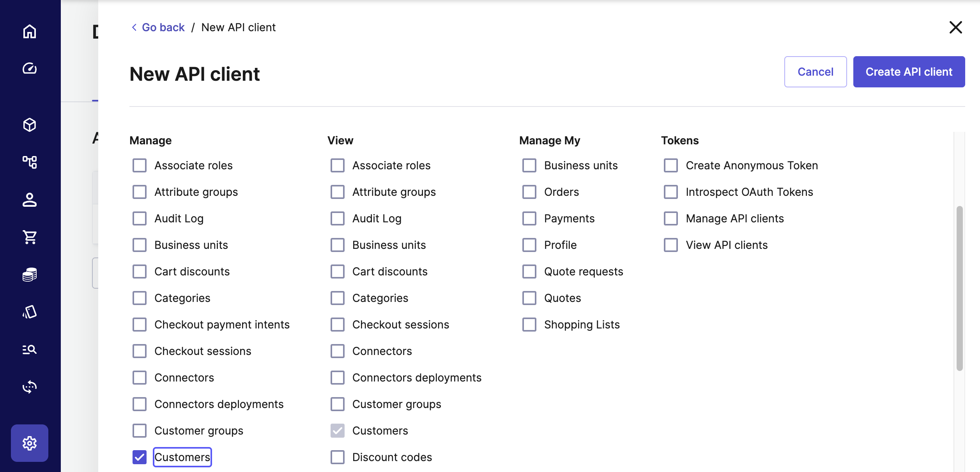This screenshot has height=472, width=980.
Task: Open the Discounts tags icon
Action: (30, 312)
